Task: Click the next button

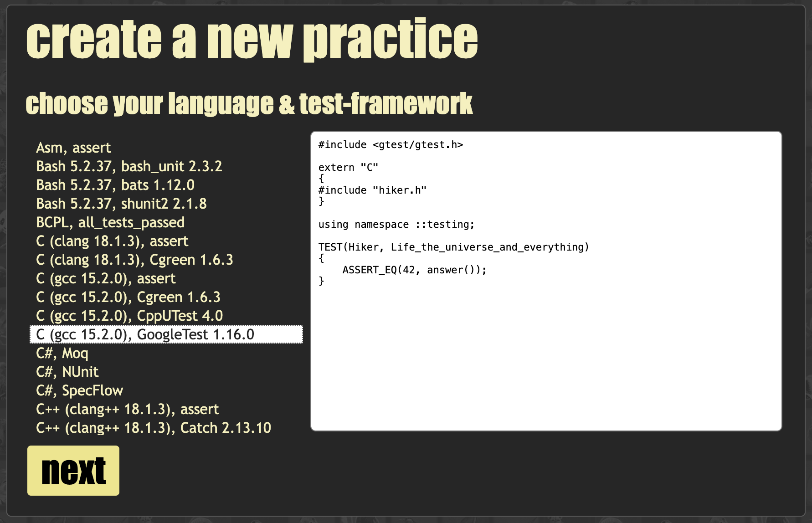Action: tap(73, 471)
